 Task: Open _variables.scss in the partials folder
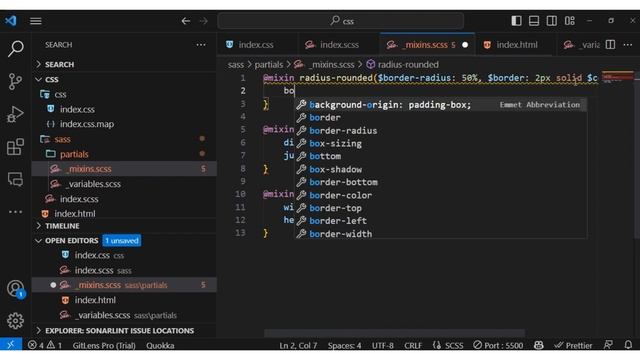point(124,184)
